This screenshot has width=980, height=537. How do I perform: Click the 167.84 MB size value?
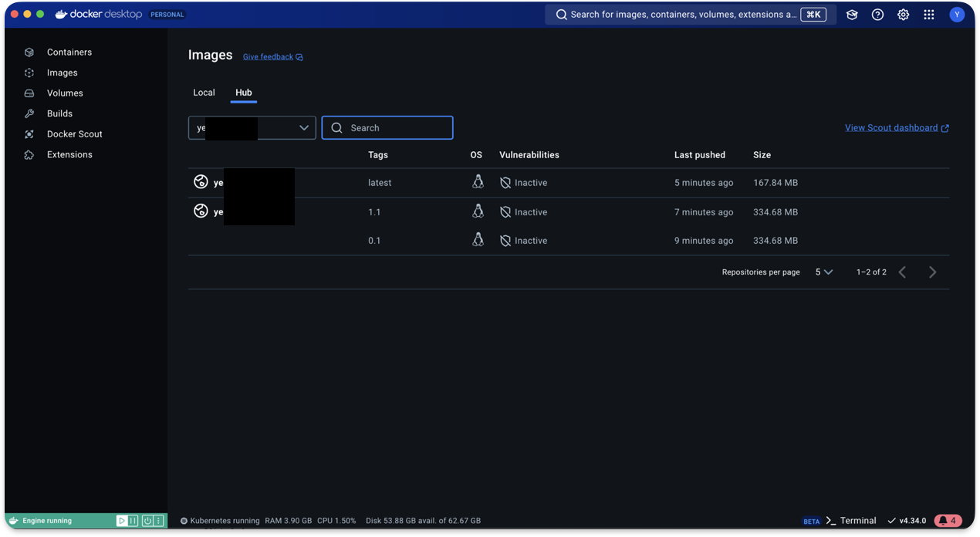776,183
